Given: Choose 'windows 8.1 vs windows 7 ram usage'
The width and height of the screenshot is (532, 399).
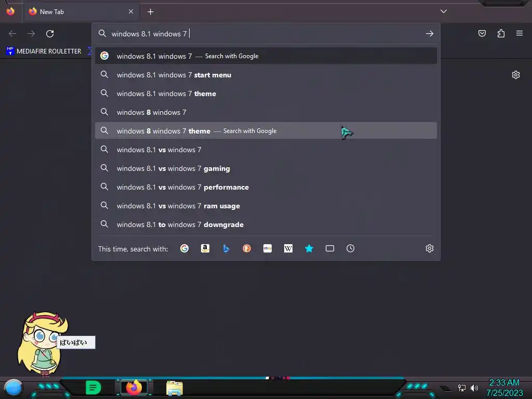Looking at the screenshot, I should (265, 206).
